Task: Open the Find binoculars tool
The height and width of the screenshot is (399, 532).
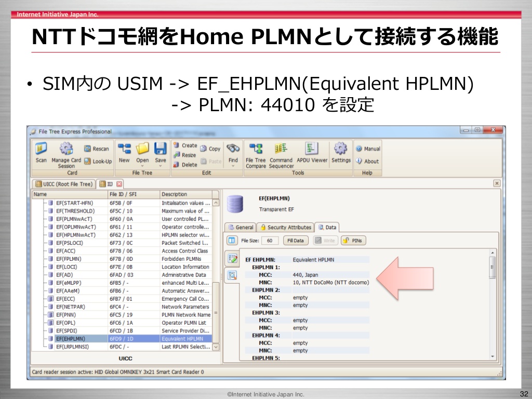Action: 233,153
